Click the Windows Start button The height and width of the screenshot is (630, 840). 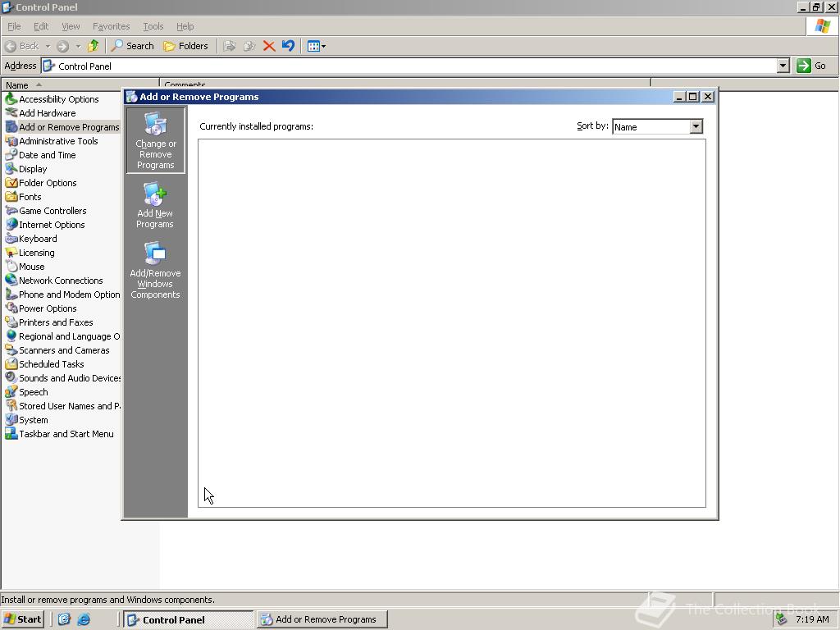[x=22, y=619]
